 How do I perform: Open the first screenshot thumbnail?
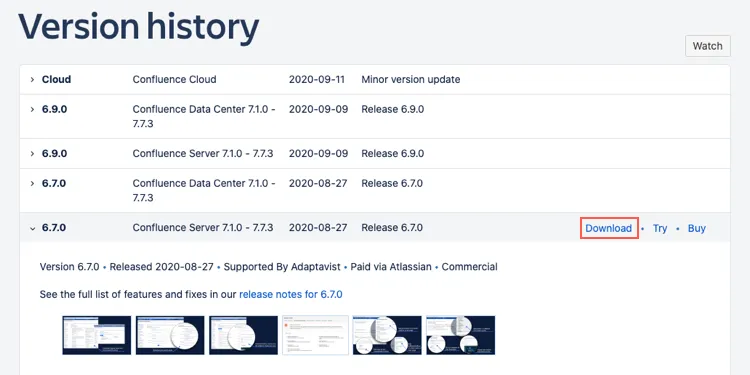pos(97,335)
